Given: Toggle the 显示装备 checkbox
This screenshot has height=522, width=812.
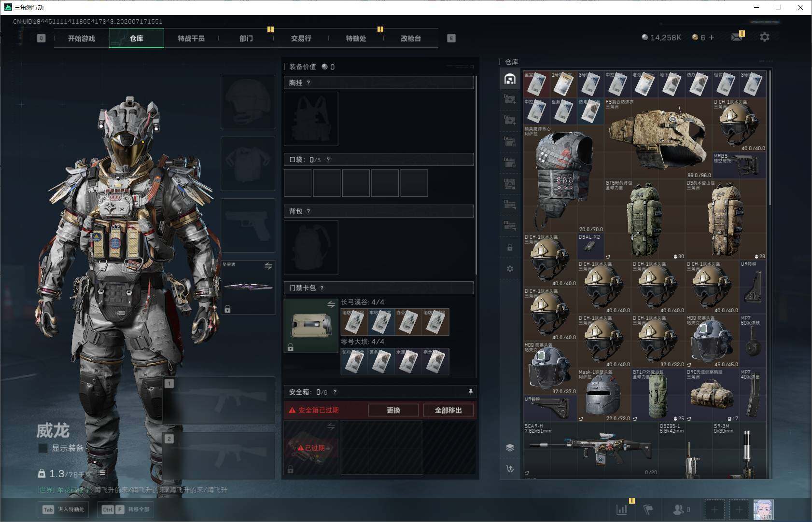Looking at the screenshot, I should (43, 448).
